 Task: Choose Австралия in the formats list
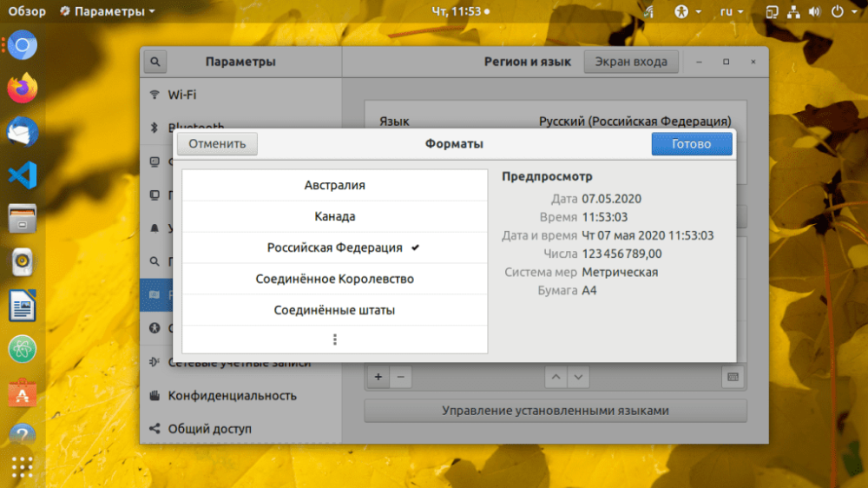tap(334, 185)
